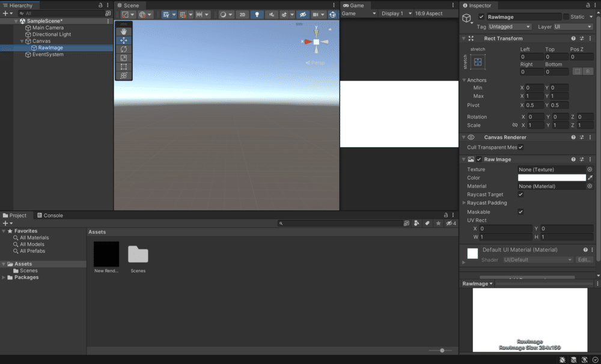601x364 pixels.
Task: Mute scene audio via speaker icon
Action: pyautogui.click(x=270, y=13)
